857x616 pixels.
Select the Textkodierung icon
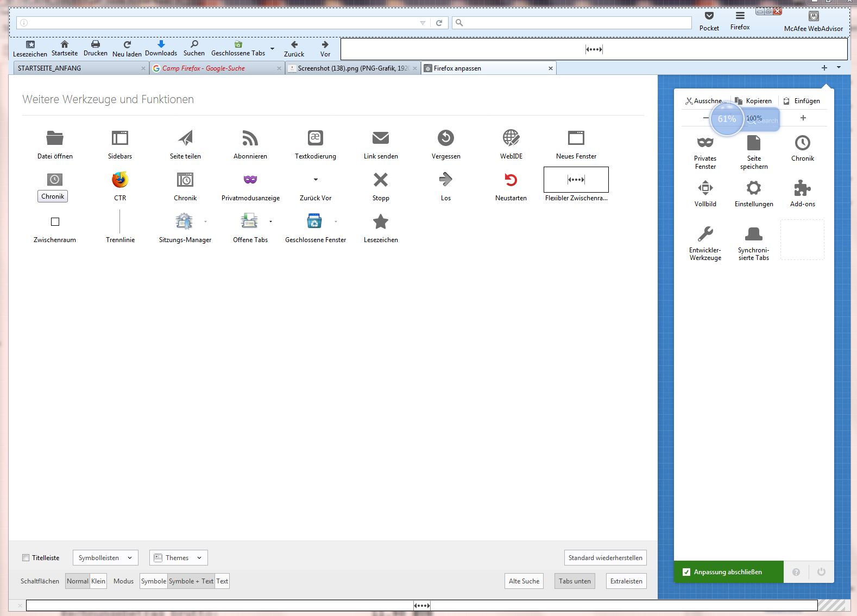(x=315, y=138)
